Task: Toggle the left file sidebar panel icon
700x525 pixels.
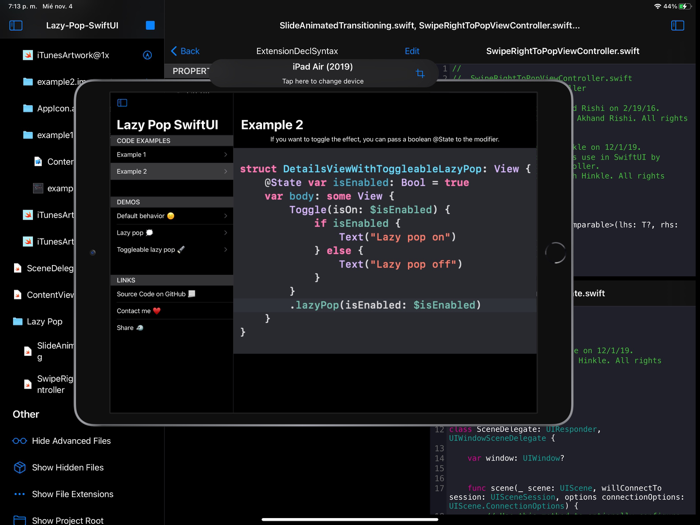Action: [16, 25]
